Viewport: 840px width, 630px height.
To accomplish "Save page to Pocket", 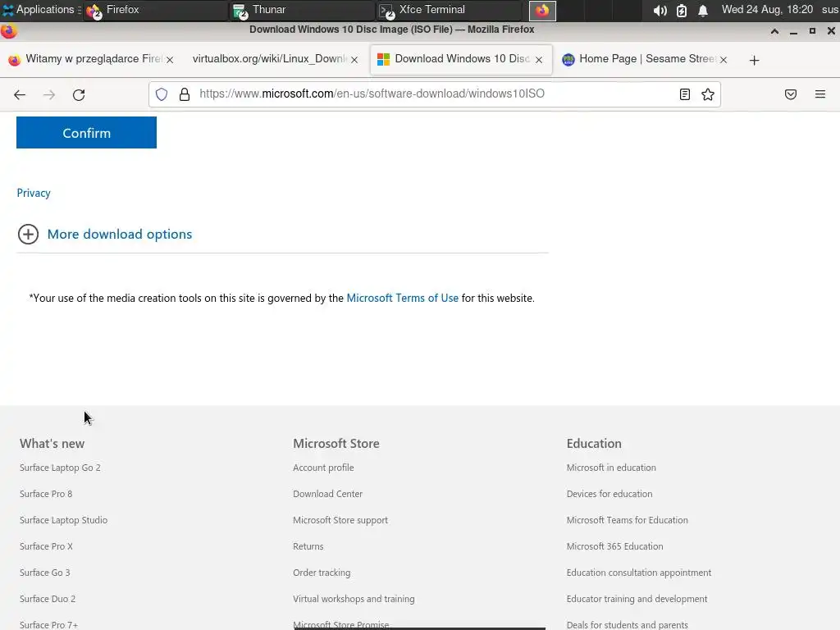I will (791, 94).
